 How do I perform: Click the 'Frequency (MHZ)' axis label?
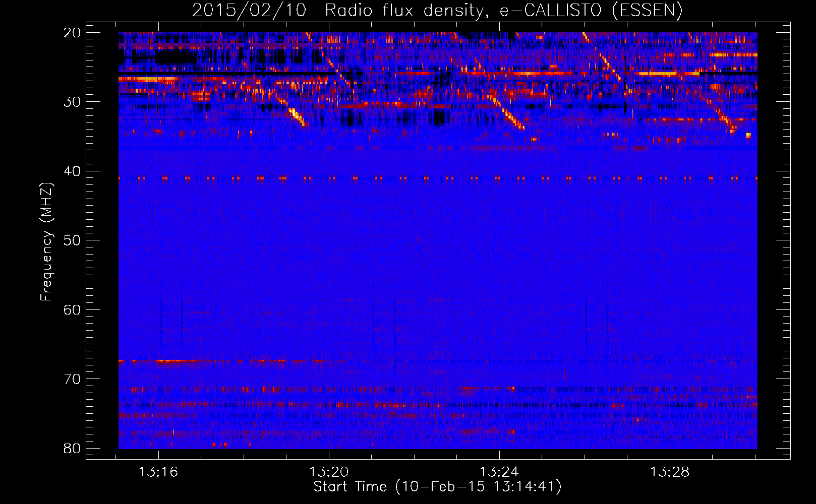(x=46, y=242)
